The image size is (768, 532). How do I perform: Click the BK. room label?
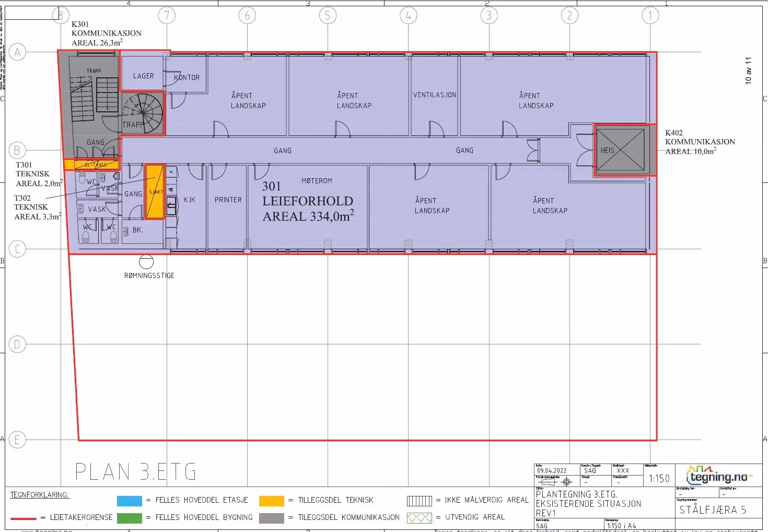(x=138, y=230)
